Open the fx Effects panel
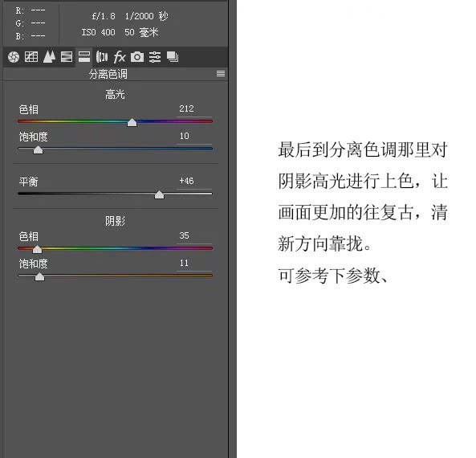This screenshot has width=476, height=458. (120, 57)
